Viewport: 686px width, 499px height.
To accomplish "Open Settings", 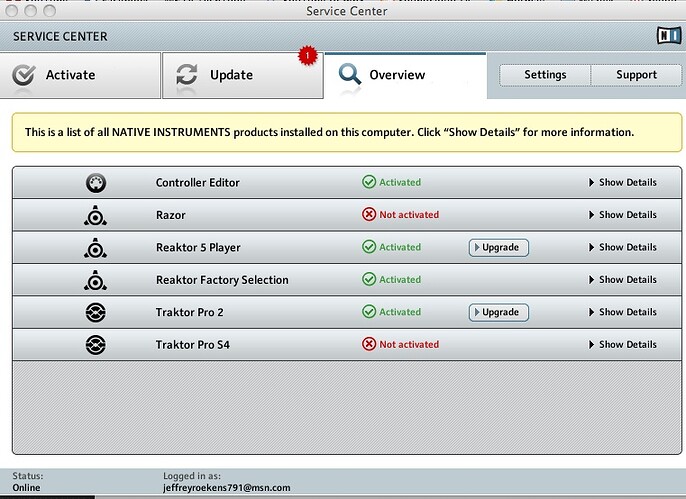I will point(545,75).
